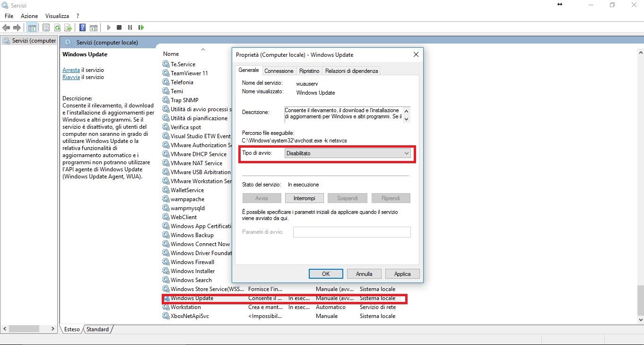Open the Tipo di avvio dropdown
This screenshot has width=644, height=345.
[348, 153]
